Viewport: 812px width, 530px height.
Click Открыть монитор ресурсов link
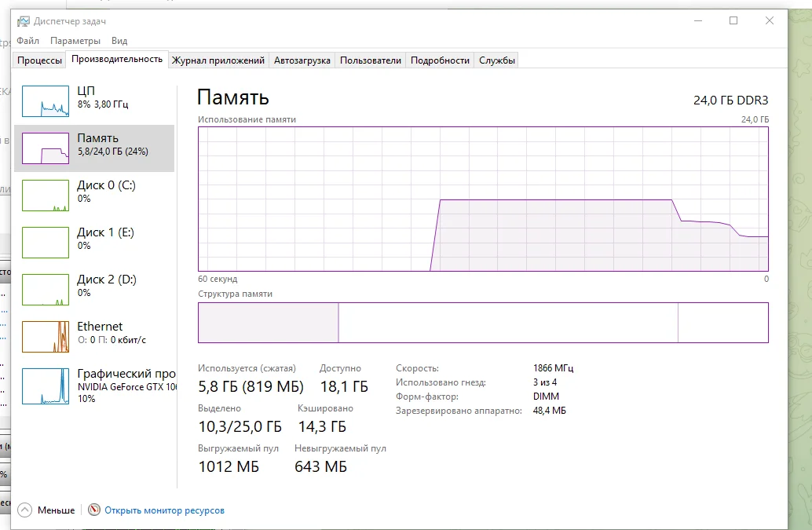point(164,510)
